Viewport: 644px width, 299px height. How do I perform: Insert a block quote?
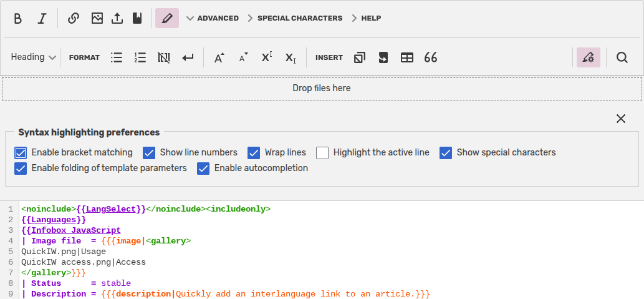(430, 57)
